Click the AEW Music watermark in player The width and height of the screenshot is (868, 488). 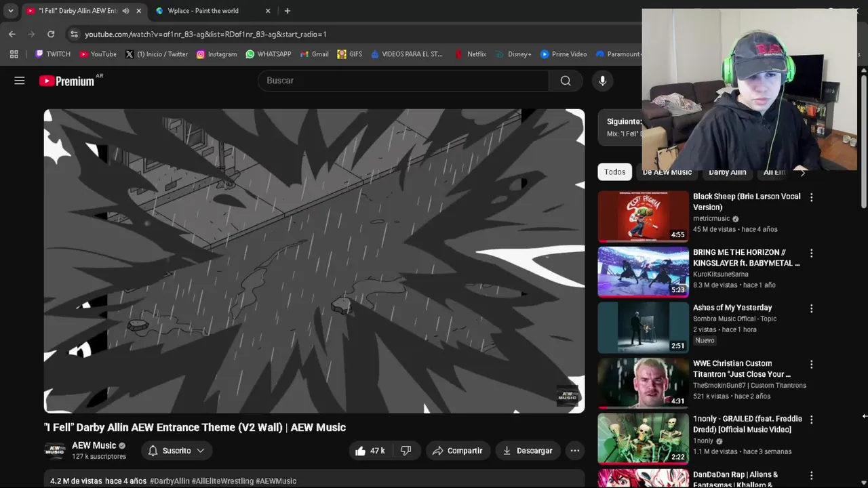(568, 395)
